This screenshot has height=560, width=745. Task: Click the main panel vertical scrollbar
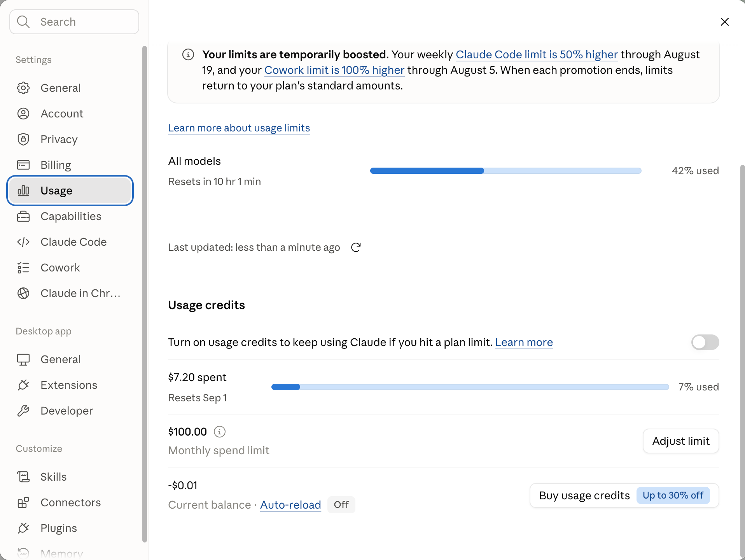pos(742,362)
